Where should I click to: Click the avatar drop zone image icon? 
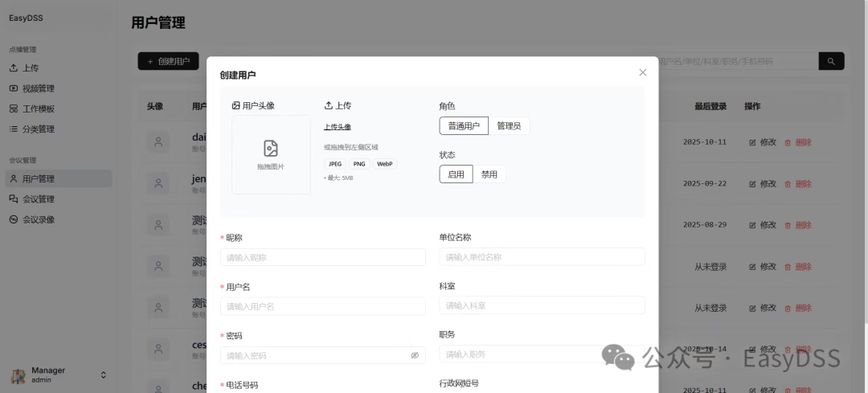tap(271, 149)
